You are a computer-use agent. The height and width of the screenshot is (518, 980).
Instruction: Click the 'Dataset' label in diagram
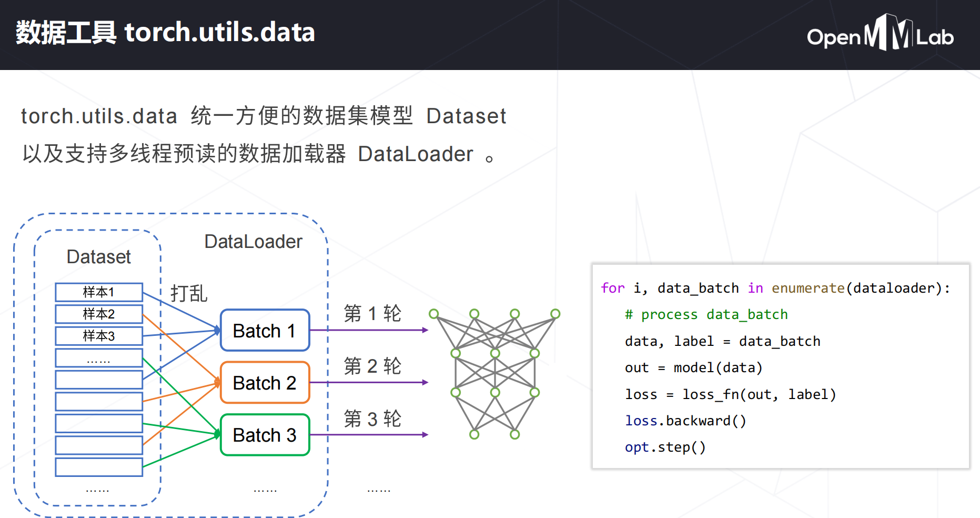tap(98, 257)
